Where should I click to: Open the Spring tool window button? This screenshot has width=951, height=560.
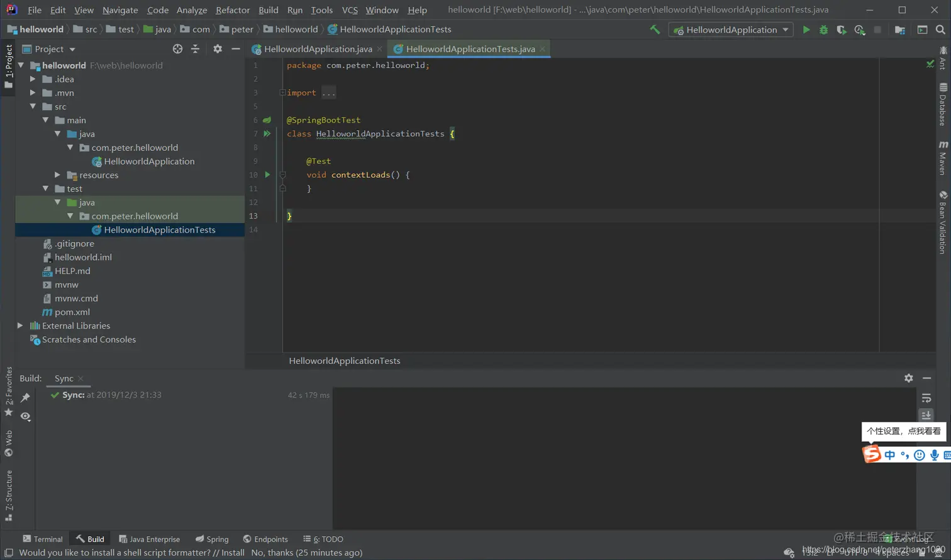tap(212, 539)
